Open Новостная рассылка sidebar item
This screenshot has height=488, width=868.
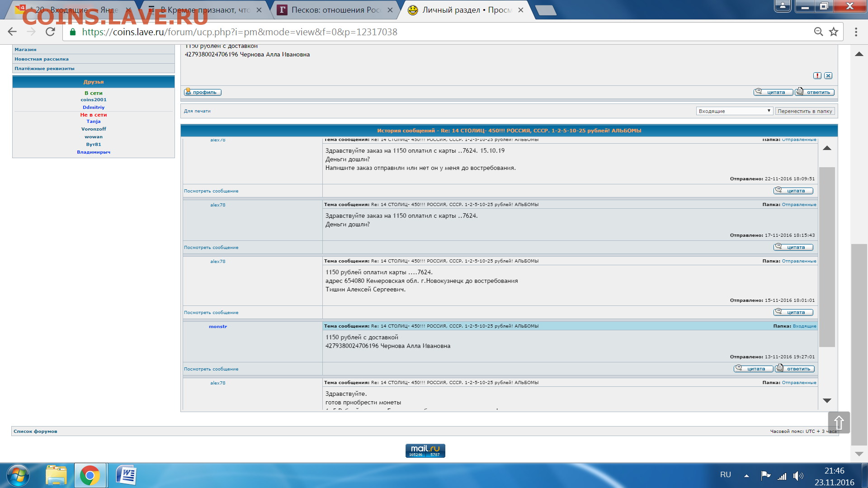42,59
